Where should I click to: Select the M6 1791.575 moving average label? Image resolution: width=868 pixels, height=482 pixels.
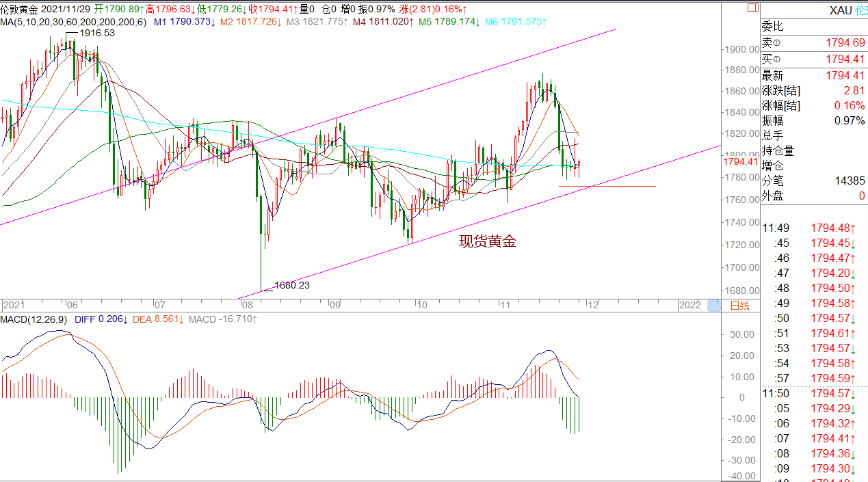[x=516, y=22]
